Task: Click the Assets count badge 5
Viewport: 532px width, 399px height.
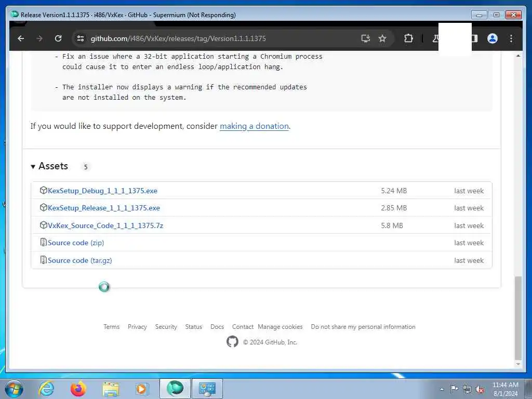Action: (86, 167)
